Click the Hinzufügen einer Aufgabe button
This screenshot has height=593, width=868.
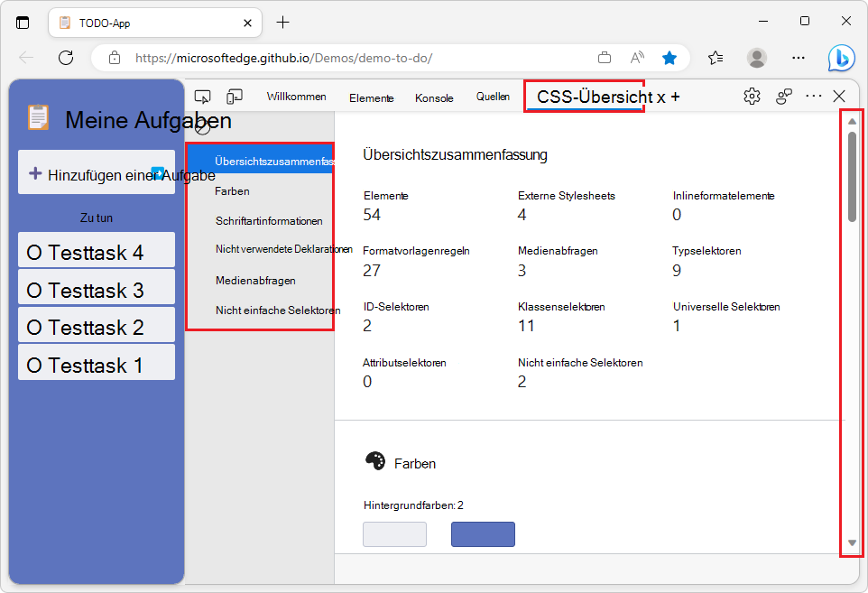point(97,171)
